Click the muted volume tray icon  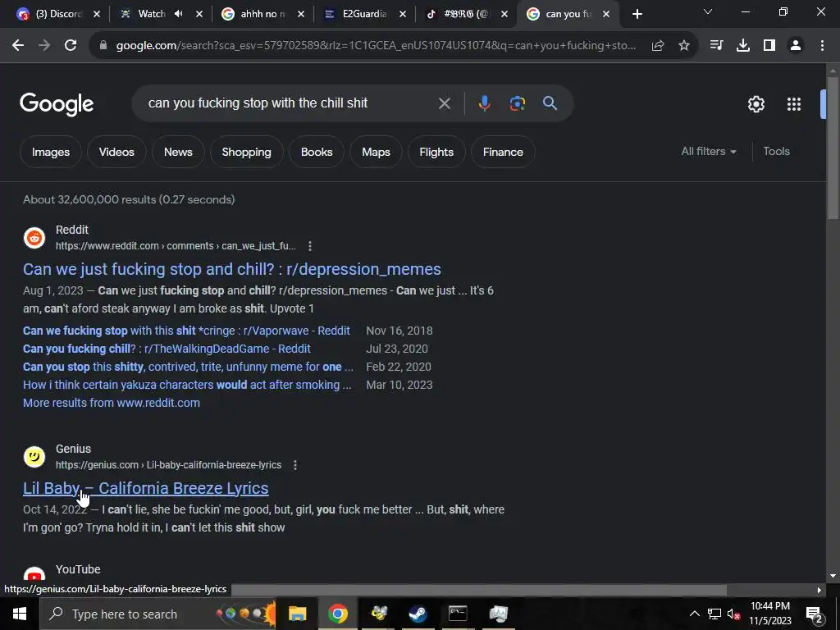(734, 614)
